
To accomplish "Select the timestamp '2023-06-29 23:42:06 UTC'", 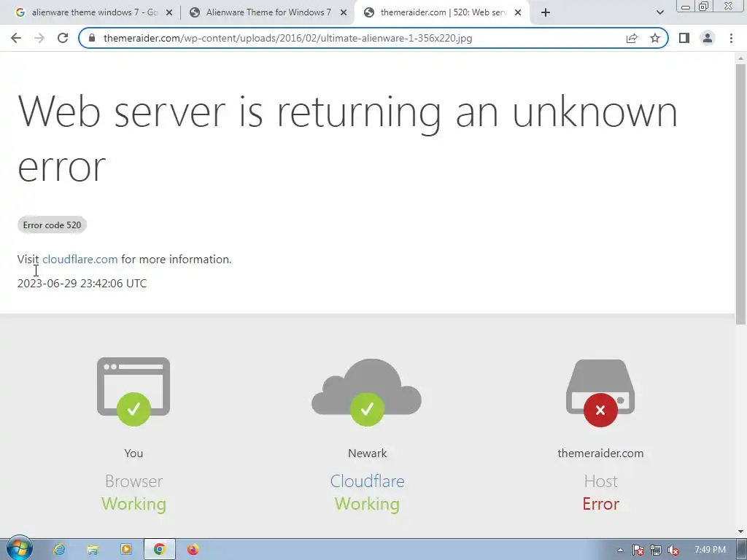I will (x=82, y=284).
